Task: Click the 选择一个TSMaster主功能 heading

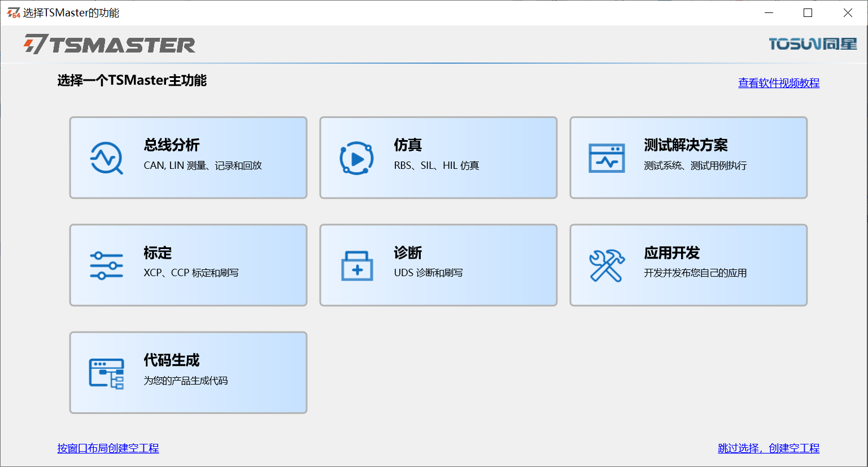Action: 132,80
